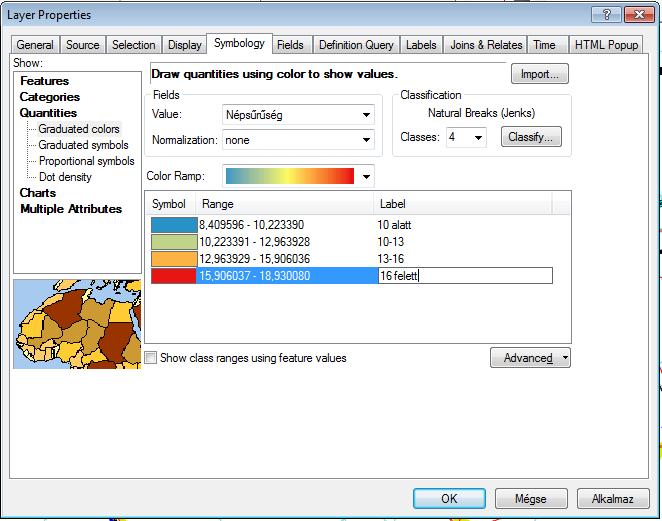Toggle Show class ranges using feature values
662x521 pixels.
(150, 358)
